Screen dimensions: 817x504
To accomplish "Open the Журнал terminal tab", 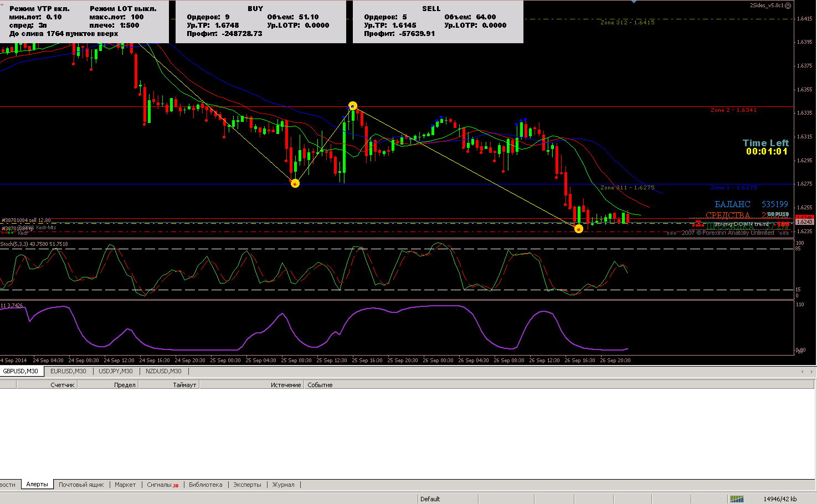I will click(284, 485).
